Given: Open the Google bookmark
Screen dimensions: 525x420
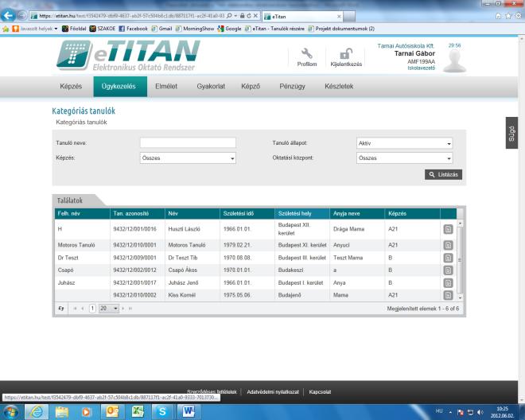Looking at the screenshot, I should pos(230,29).
